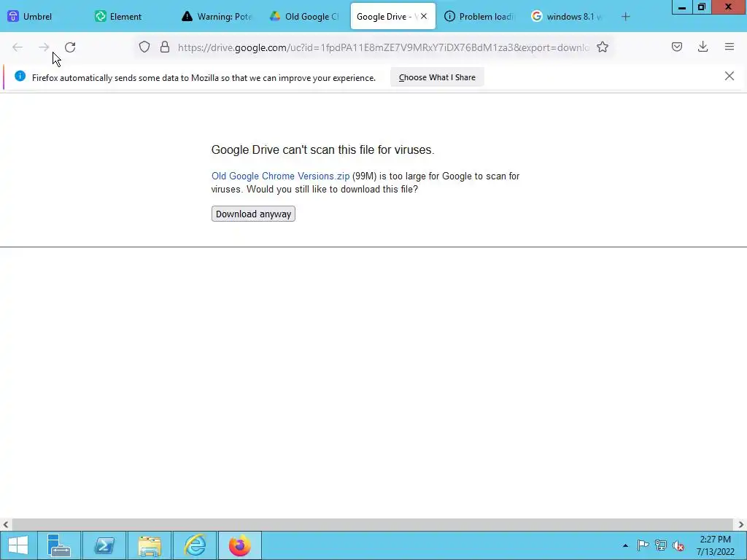Click the Firefox taskbar icon
The image size is (747, 560).
[x=239, y=545]
